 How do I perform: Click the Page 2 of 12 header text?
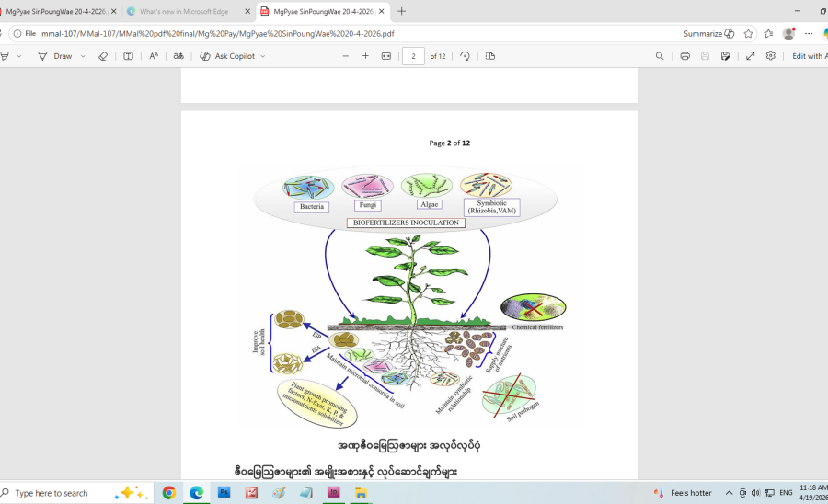point(449,143)
